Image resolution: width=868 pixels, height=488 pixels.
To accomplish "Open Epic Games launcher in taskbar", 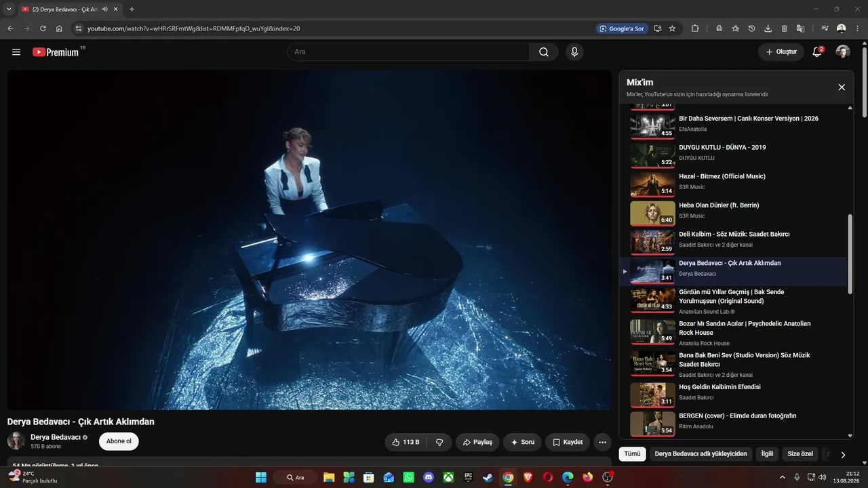I will [x=468, y=477].
